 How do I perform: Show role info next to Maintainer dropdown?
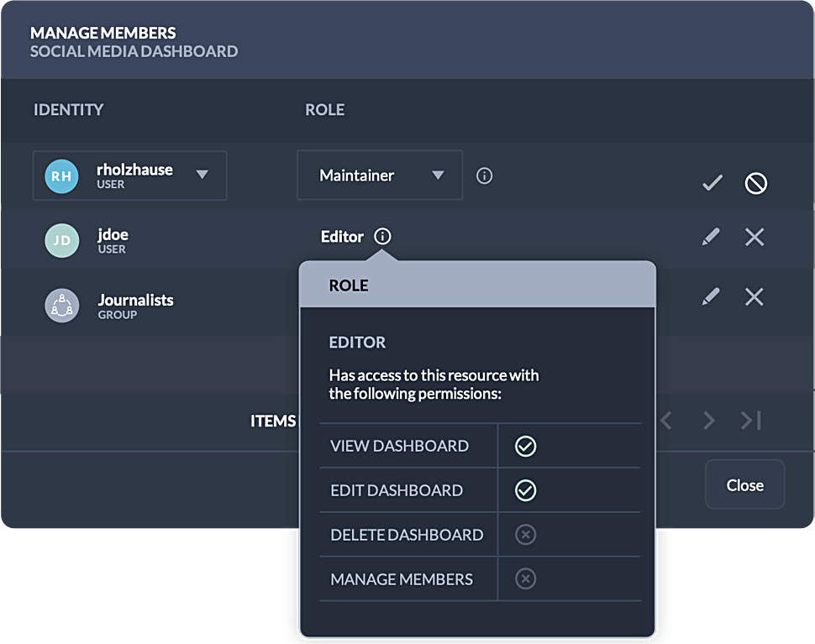coord(485,176)
